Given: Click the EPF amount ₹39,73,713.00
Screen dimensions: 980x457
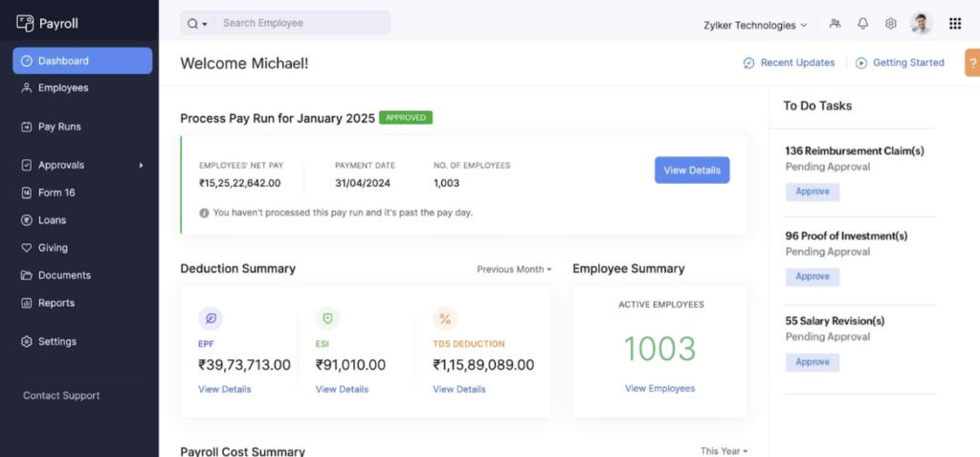Looking at the screenshot, I should pos(244,365).
